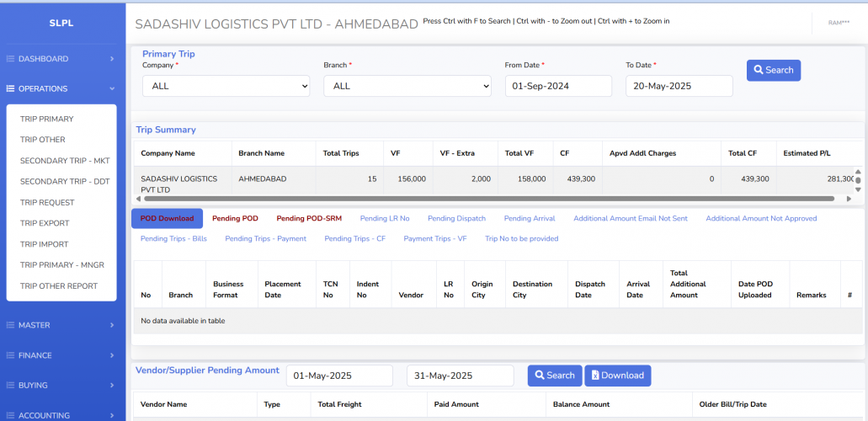The width and height of the screenshot is (868, 421).
Task: Click the Accounting list icon in sidebar
Action: coord(10,415)
